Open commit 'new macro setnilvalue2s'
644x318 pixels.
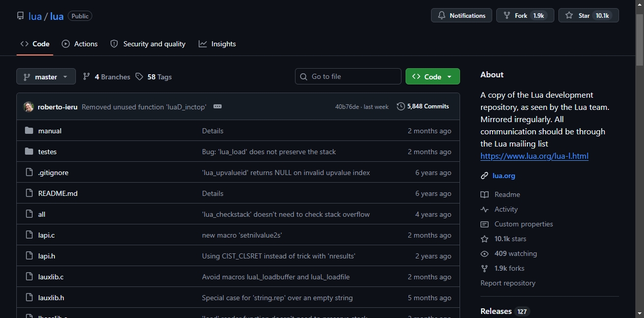(242, 235)
